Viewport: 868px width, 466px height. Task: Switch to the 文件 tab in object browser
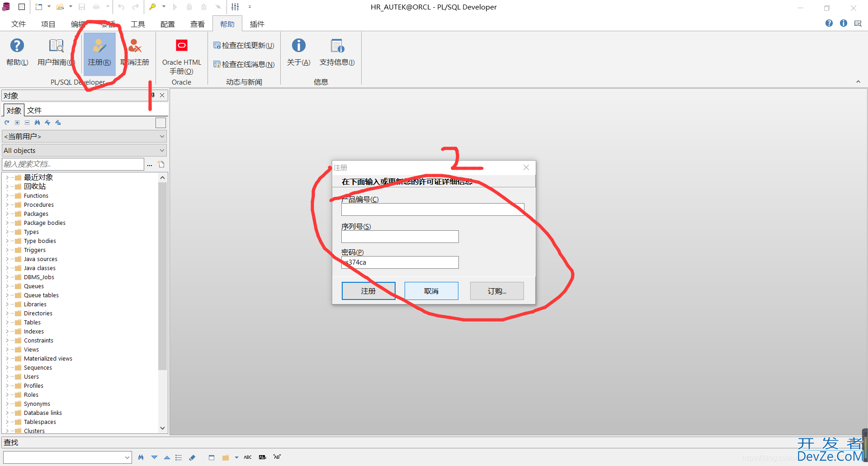[34, 110]
